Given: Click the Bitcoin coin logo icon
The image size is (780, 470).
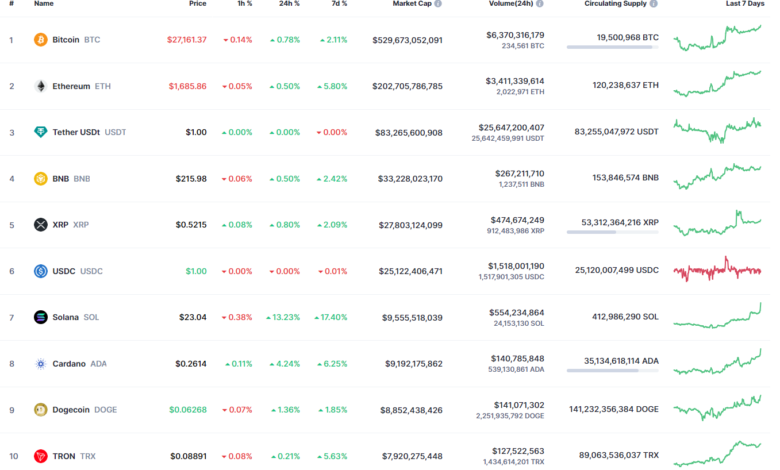Looking at the screenshot, I should (41, 40).
